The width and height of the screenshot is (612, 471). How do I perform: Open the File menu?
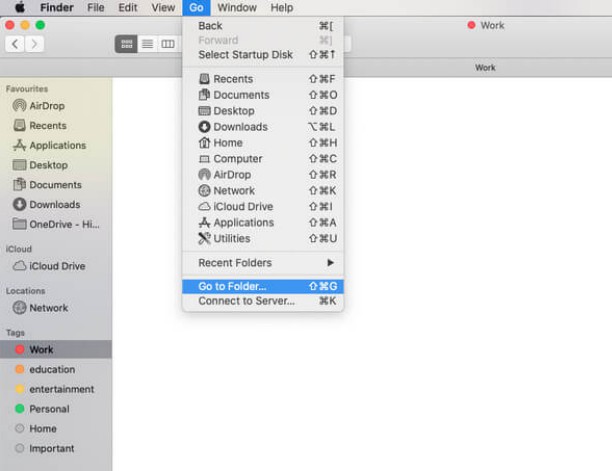pos(96,7)
